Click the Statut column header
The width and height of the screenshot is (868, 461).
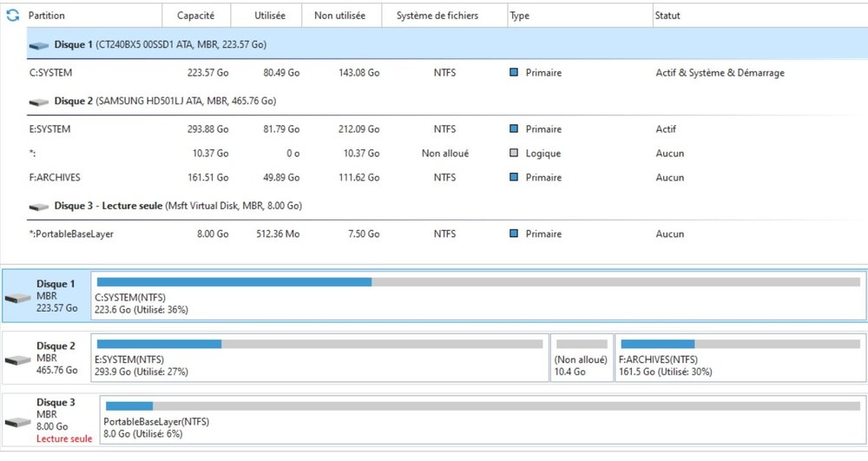pos(668,16)
